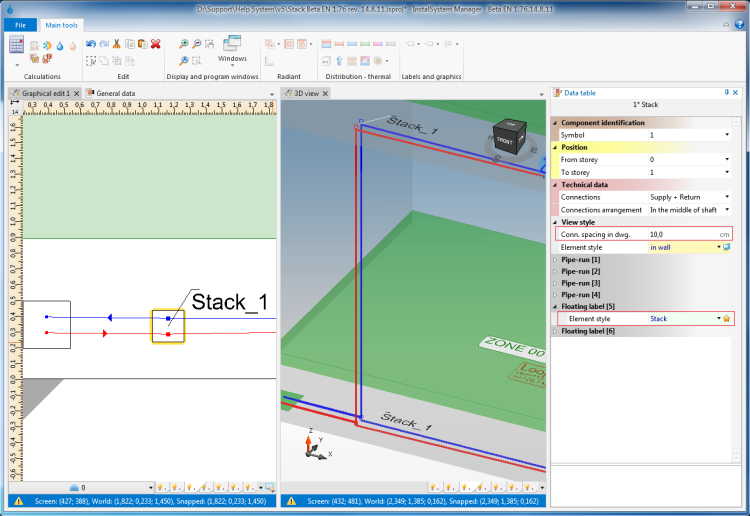Expand the Floating label [6] section
The image size is (750, 516).
555,331
